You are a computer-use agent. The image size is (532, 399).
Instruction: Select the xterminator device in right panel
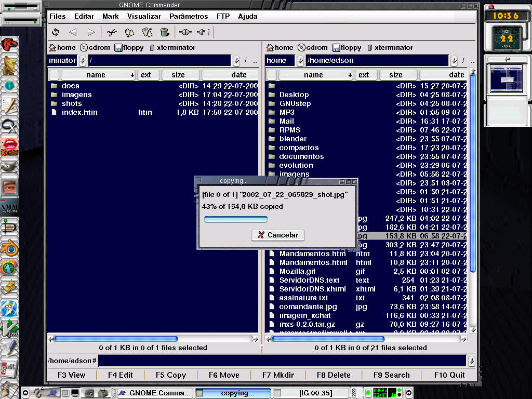click(x=390, y=47)
